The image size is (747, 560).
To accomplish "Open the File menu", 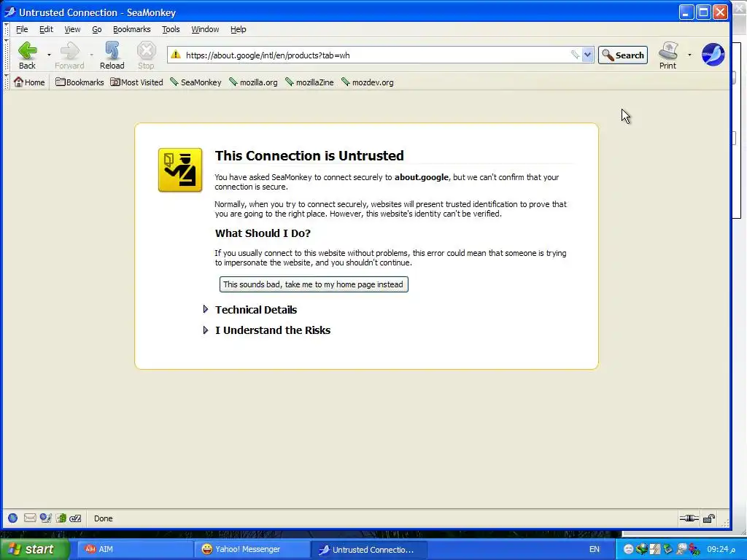I will coord(22,29).
